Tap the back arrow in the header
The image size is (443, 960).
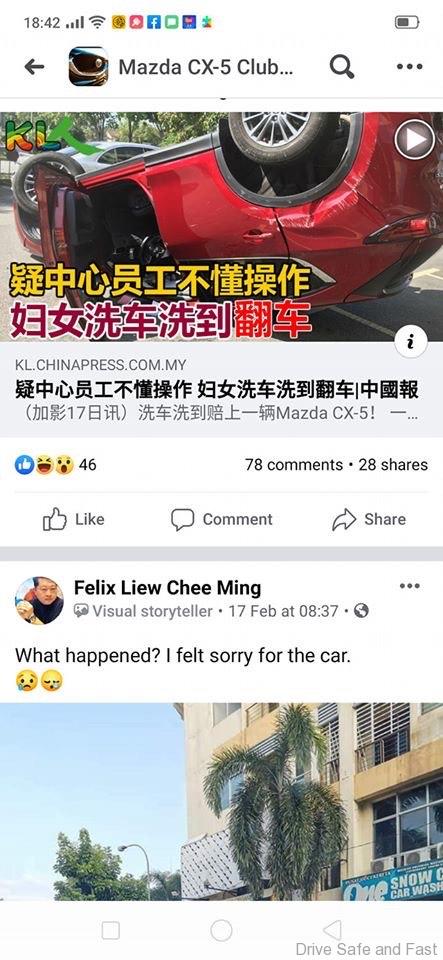pyautogui.click(x=34, y=67)
